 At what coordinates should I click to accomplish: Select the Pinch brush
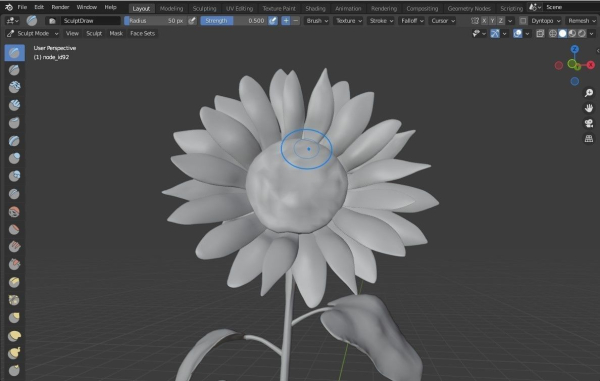(x=15, y=300)
